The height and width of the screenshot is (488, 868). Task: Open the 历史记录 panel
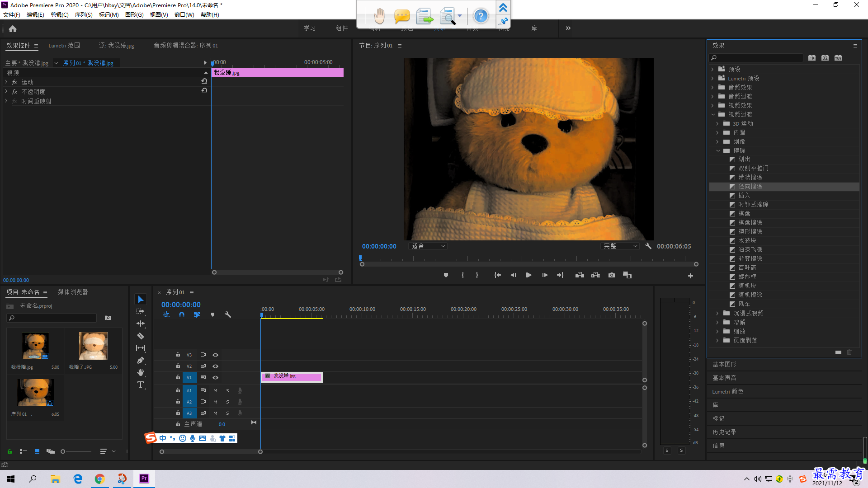724,432
